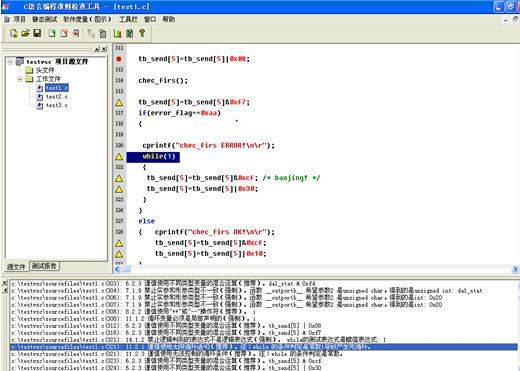Click warning triangle beside tb_send[5]|0x30 line
Screen dimensions: 520x371
(x=119, y=189)
